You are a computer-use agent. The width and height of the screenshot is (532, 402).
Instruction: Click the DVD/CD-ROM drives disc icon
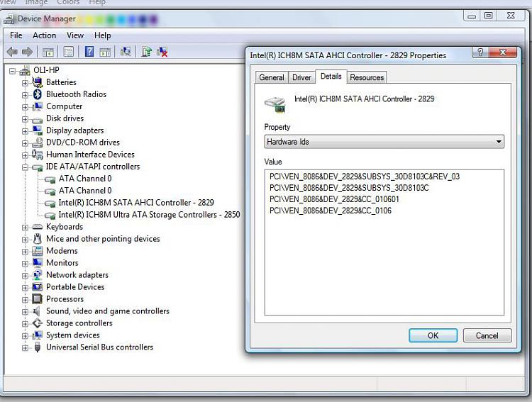pos(38,143)
